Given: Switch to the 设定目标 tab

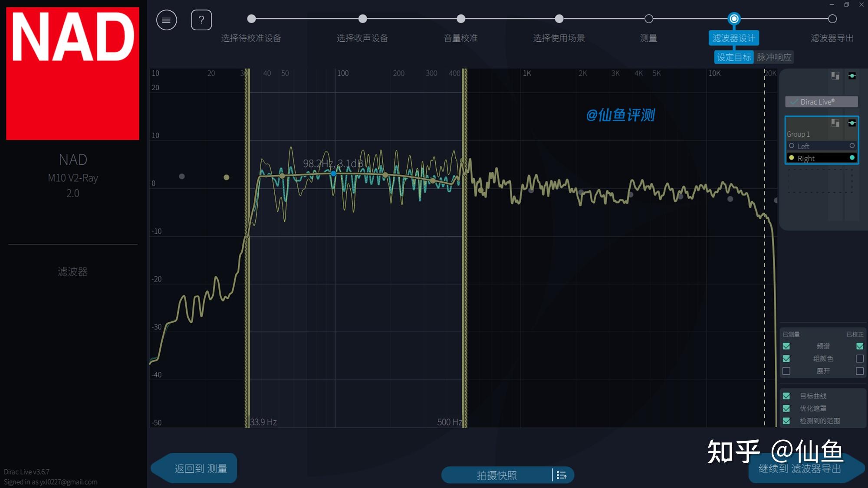Looking at the screenshot, I should [x=733, y=57].
